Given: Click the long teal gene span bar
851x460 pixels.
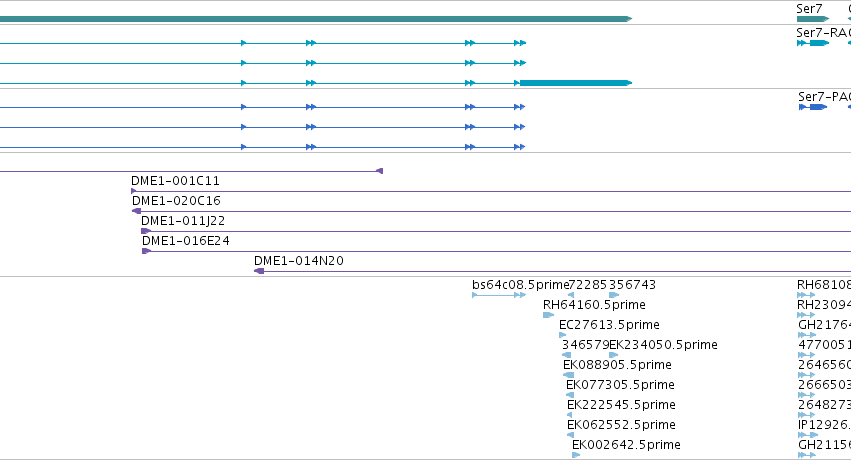Looking at the screenshot, I should click(316, 19).
